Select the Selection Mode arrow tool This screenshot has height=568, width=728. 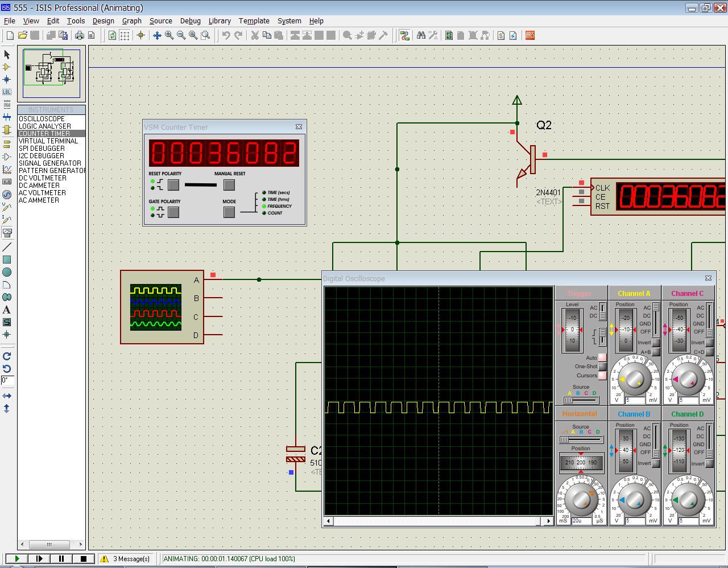pyautogui.click(x=7, y=55)
